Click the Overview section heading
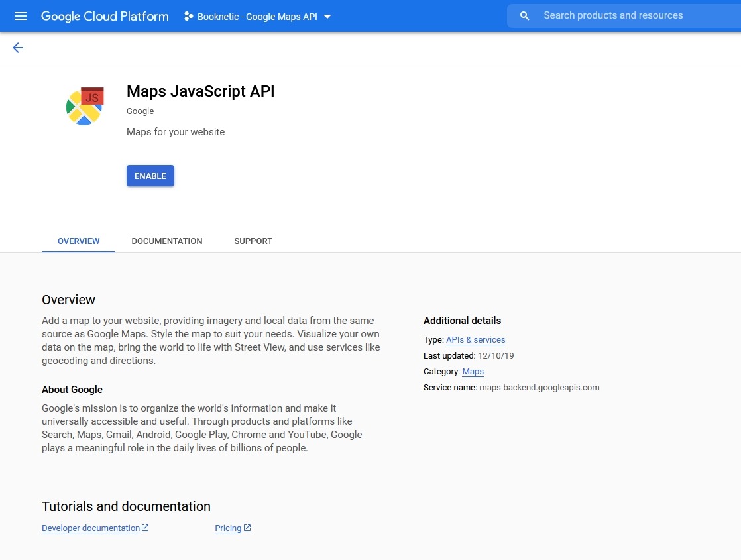 click(x=68, y=300)
